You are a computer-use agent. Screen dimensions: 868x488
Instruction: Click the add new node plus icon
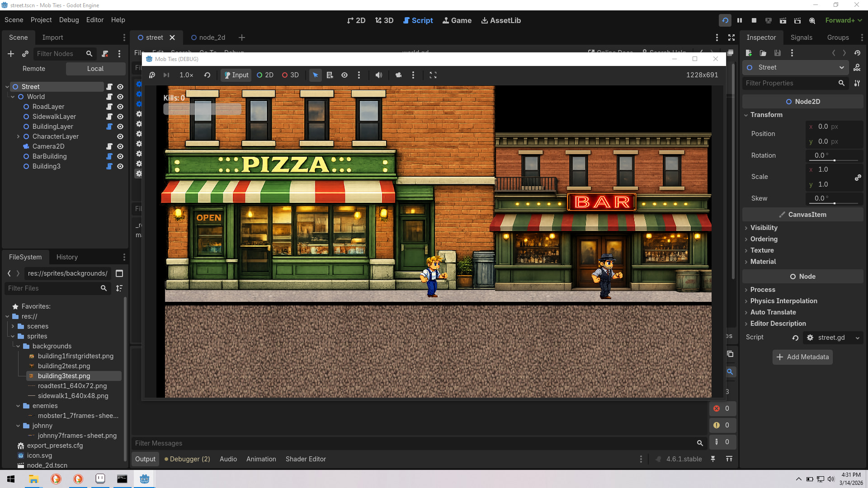pyautogui.click(x=11, y=54)
